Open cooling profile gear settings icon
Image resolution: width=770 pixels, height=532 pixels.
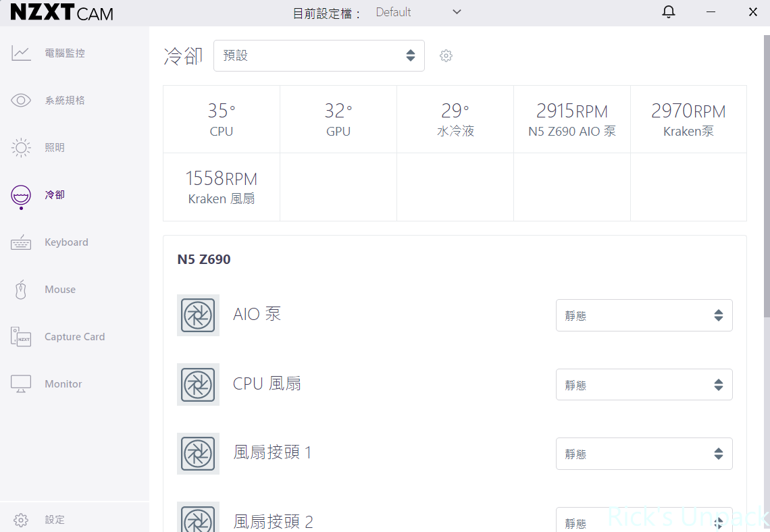446,56
